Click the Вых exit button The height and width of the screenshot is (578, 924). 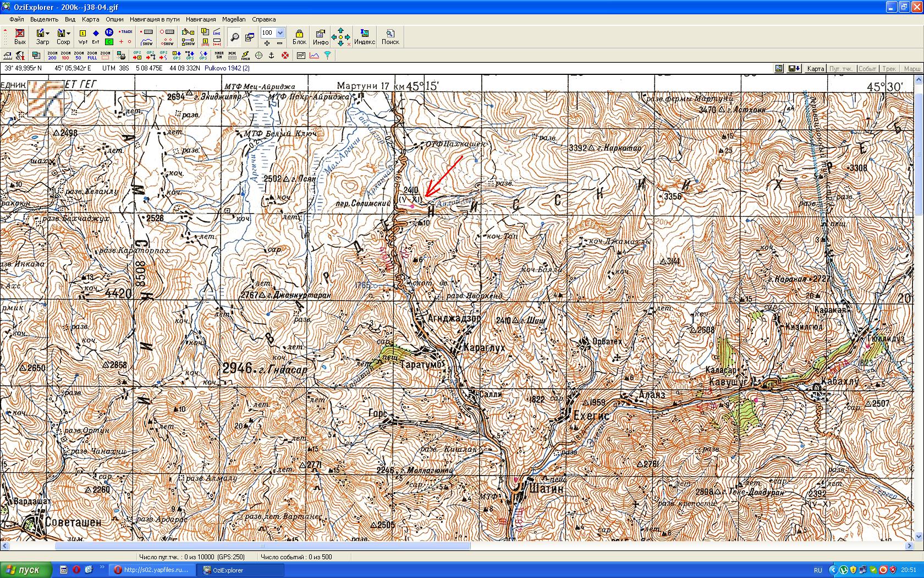(x=20, y=36)
